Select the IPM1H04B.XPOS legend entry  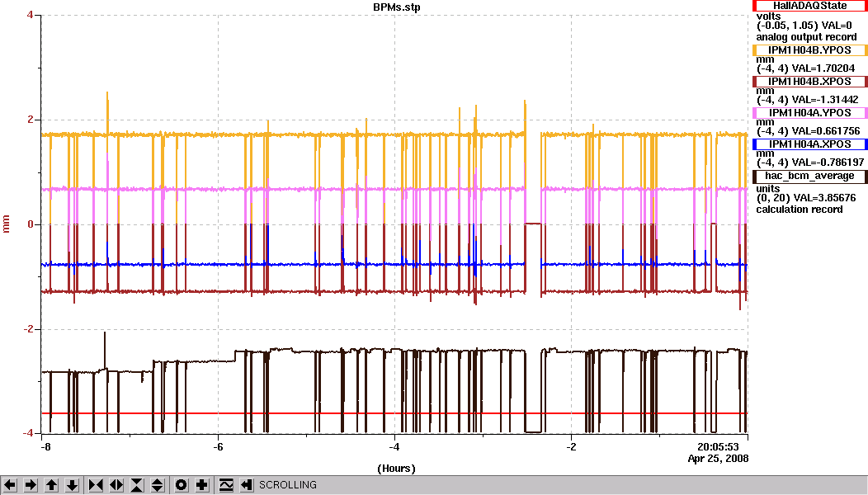point(810,82)
